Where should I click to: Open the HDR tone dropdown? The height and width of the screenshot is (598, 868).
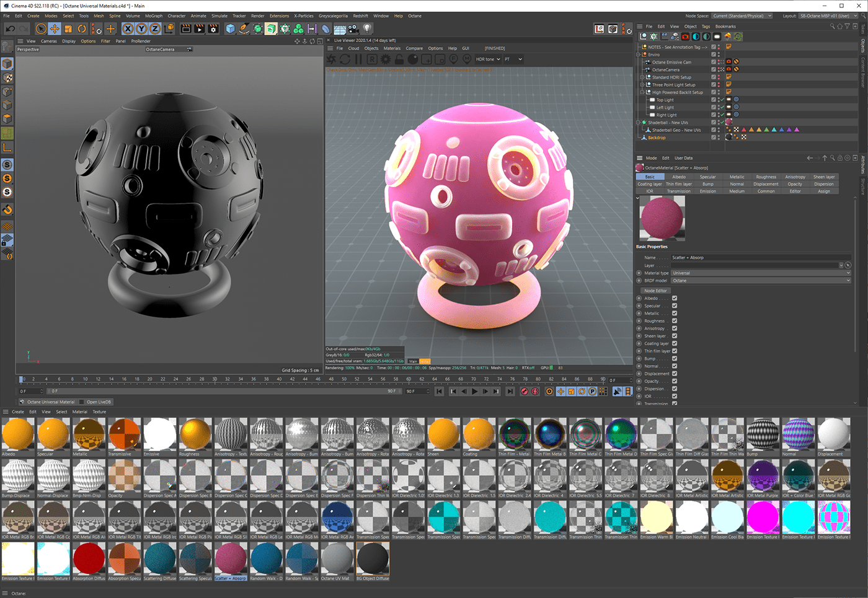tap(487, 59)
